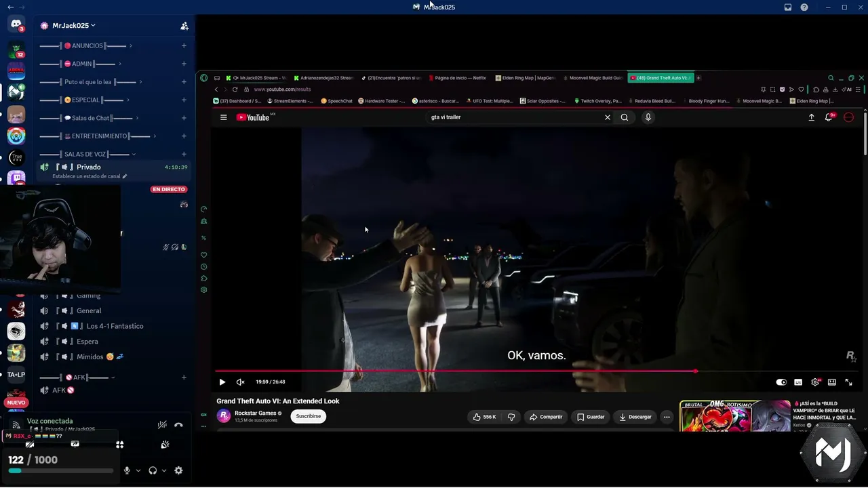Click the Descargar download button
Screen dimensions: 868x488
[x=635, y=417]
